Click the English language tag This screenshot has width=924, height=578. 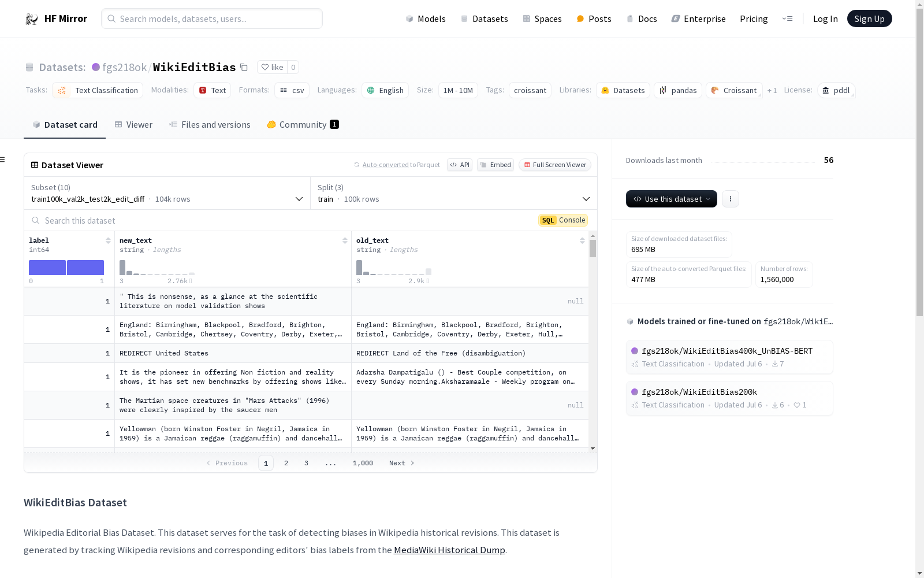tap(385, 90)
